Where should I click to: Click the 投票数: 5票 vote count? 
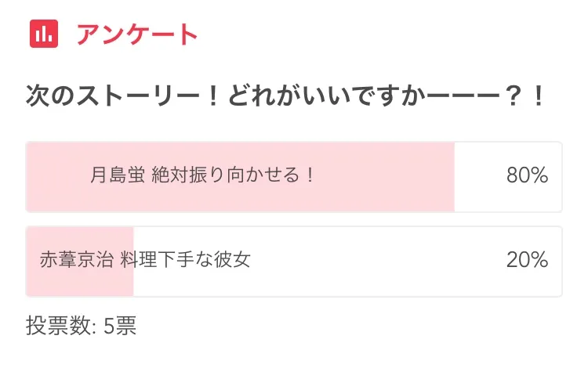[x=82, y=326]
